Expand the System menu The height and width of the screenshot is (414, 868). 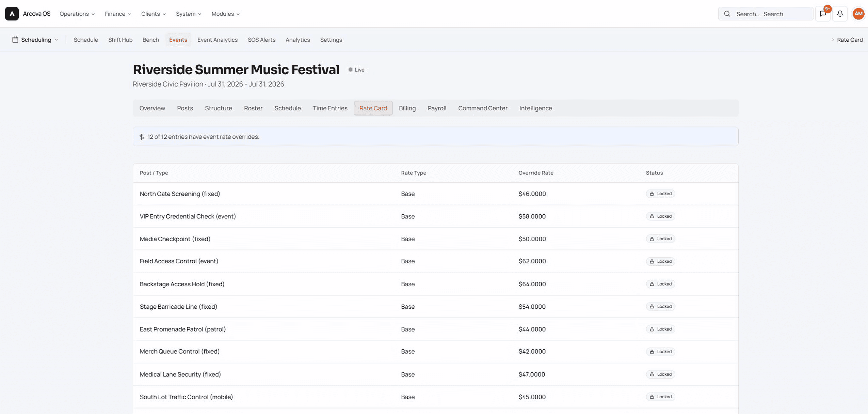point(188,14)
